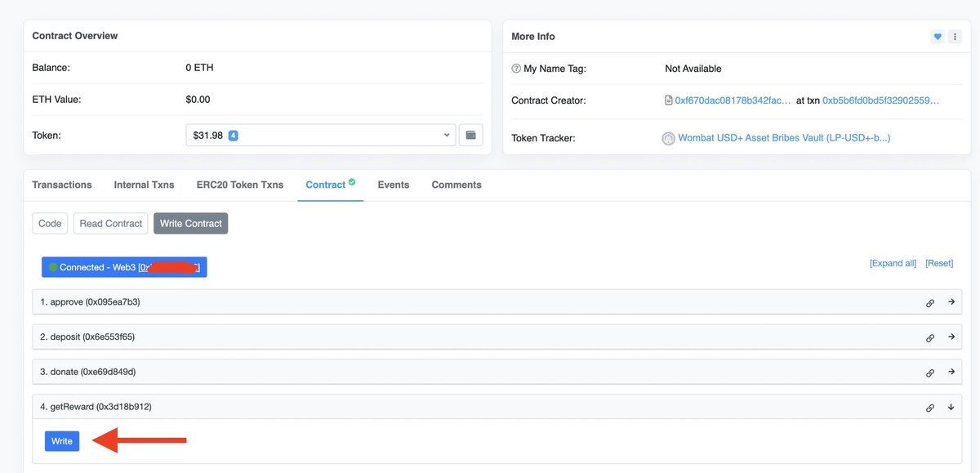This screenshot has width=980, height=473.
Task: Click the 0 ETH balance value
Action: pos(199,68)
